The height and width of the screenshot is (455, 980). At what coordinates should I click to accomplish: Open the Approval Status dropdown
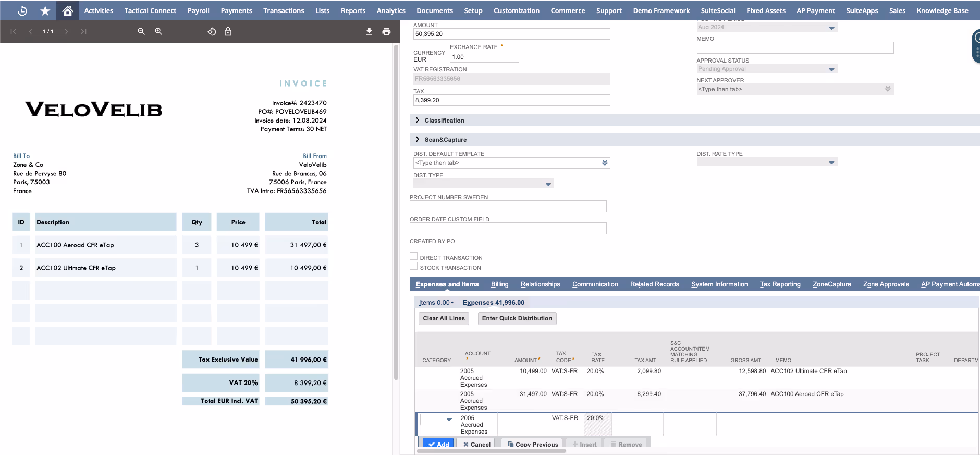(831, 69)
